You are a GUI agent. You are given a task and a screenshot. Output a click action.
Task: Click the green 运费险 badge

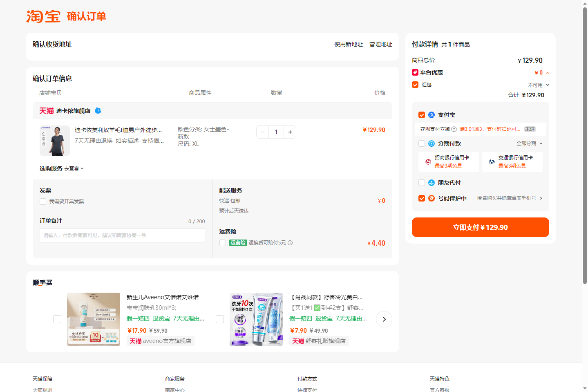click(x=238, y=243)
